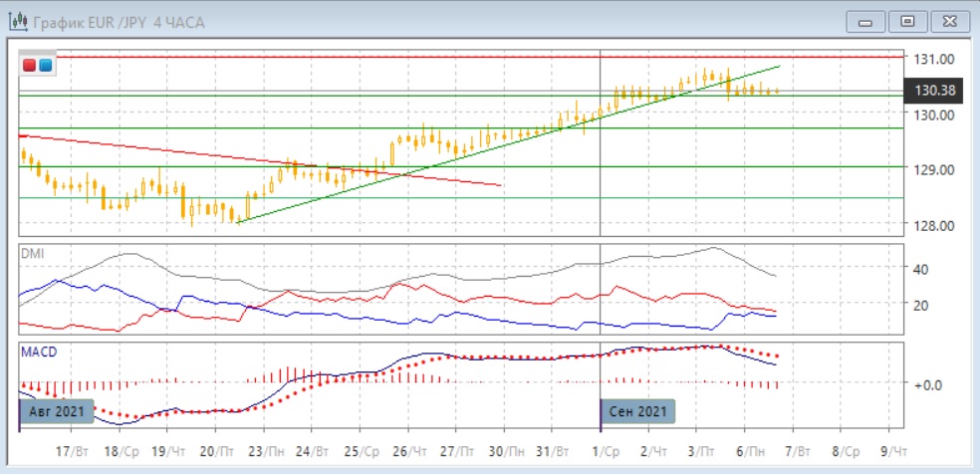Click the red square button on chart
The height and width of the screenshot is (474, 980).
point(29,66)
